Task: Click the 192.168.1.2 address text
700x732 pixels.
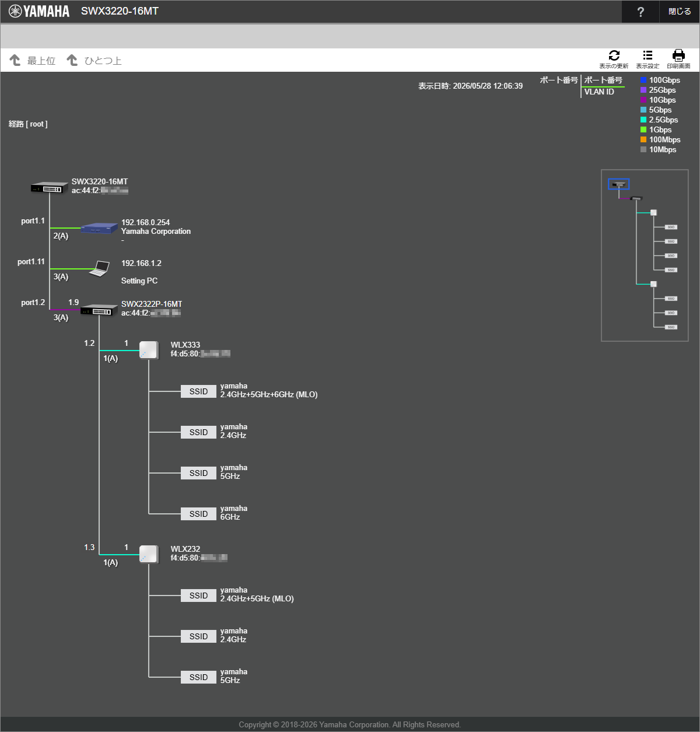Action: (141, 263)
